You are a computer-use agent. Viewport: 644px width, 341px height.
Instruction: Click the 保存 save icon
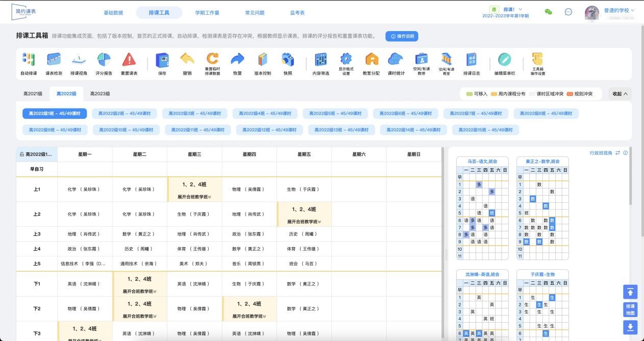pos(162,60)
